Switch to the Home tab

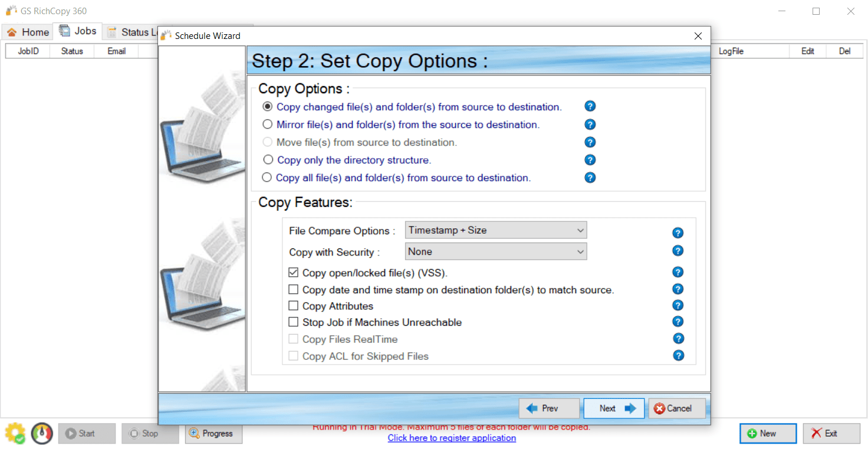pyautogui.click(x=28, y=32)
